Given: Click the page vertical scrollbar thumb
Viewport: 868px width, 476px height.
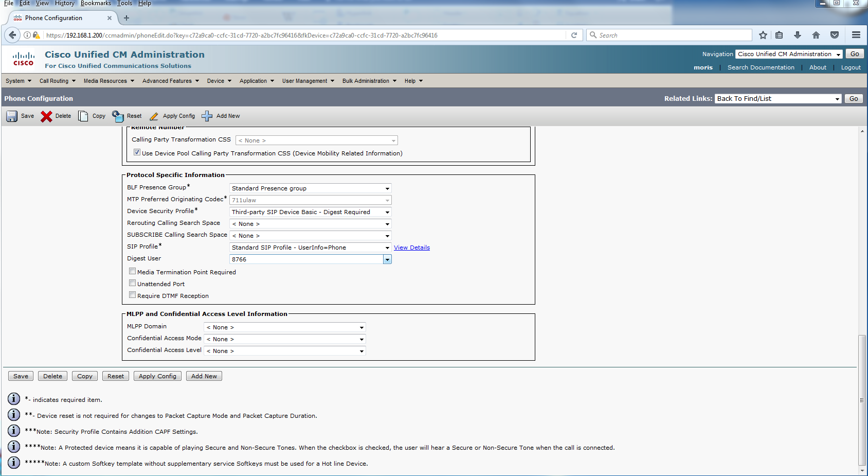Looking at the screenshot, I should (862, 400).
